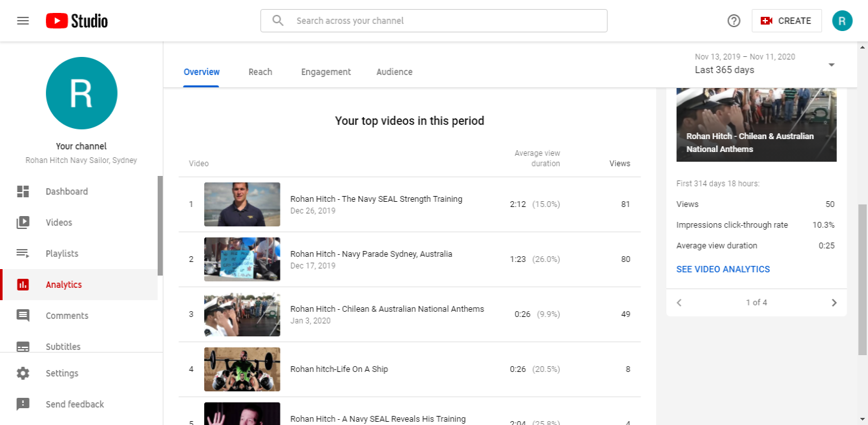
Task: Open the hamburger navigation menu
Action: [23, 21]
